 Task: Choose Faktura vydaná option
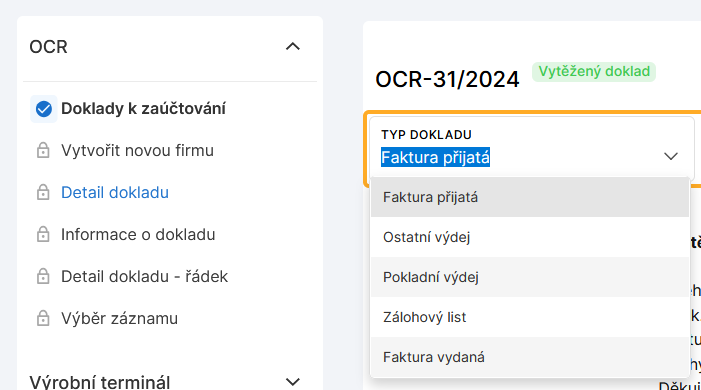tap(530, 357)
